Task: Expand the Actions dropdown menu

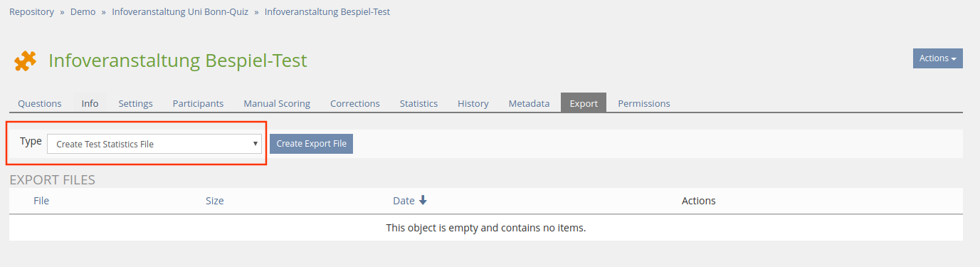Action: tap(937, 58)
